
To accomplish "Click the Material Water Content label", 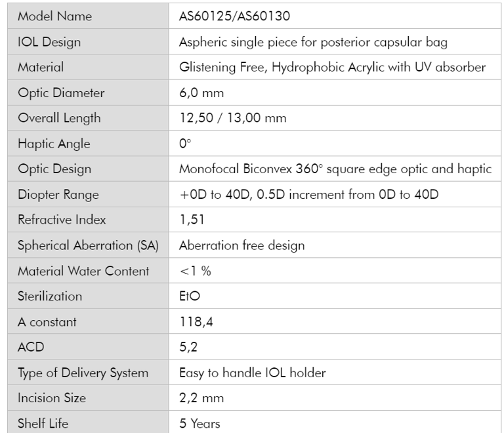I will pyautogui.click(x=83, y=270).
